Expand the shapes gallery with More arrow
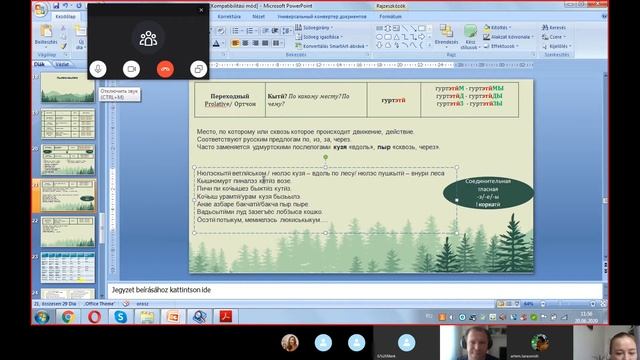The height and width of the screenshot is (360, 640). coord(429,46)
